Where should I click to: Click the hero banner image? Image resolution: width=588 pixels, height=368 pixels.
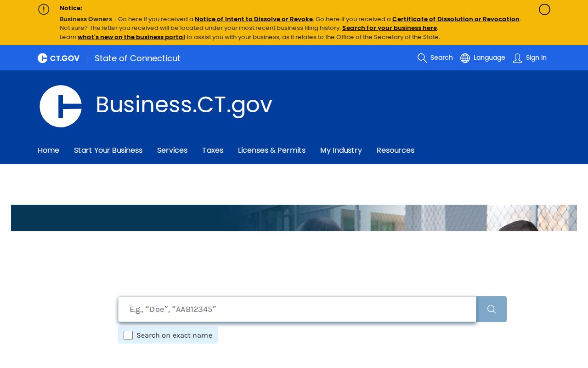point(294,218)
